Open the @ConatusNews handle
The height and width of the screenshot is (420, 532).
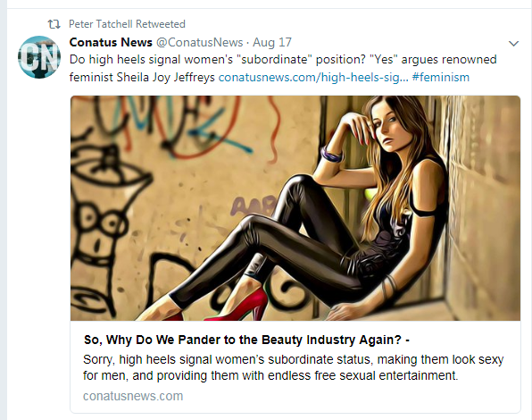[200, 42]
